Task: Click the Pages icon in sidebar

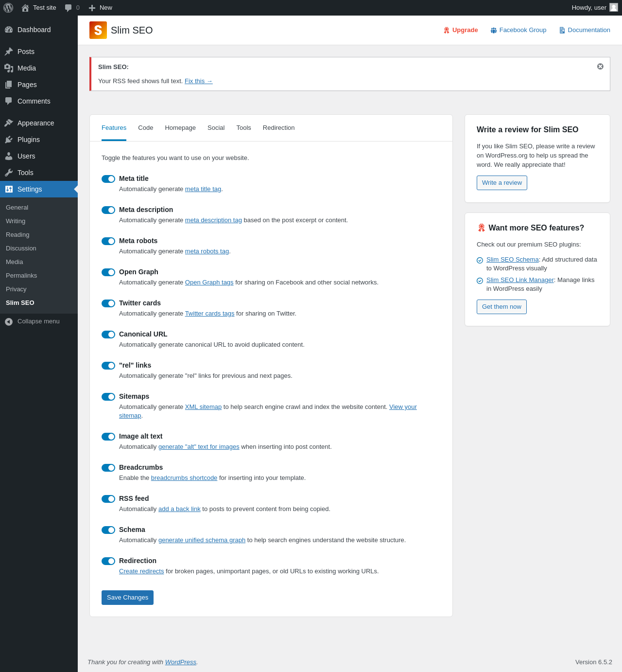Action: point(9,85)
